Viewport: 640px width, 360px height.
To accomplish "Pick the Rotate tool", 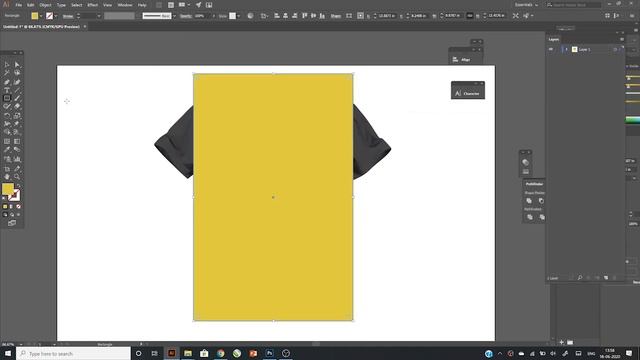I will point(7,116).
